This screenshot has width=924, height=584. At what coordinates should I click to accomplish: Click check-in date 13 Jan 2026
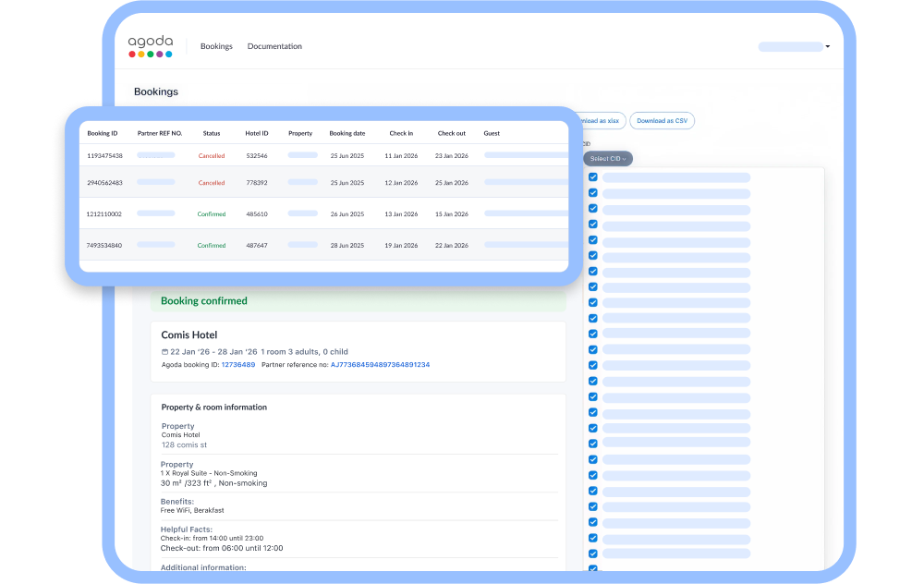[x=401, y=213]
